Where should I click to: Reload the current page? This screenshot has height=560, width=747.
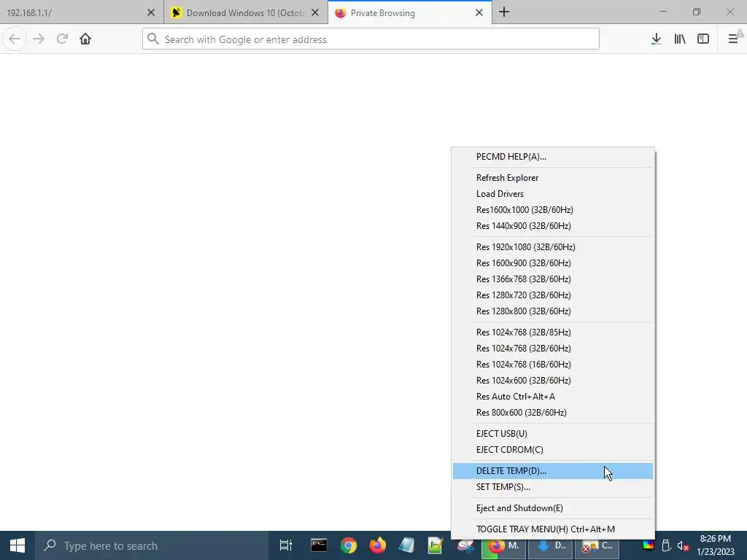click(x=62, y=39)
